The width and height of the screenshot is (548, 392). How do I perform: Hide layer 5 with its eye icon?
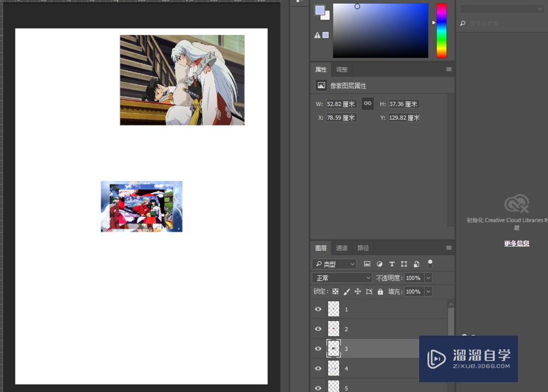click(318, 388)
